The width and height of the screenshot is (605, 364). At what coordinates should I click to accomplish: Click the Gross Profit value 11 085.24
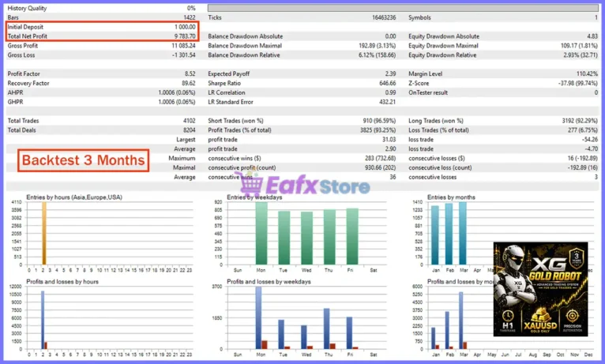(183, 46)
